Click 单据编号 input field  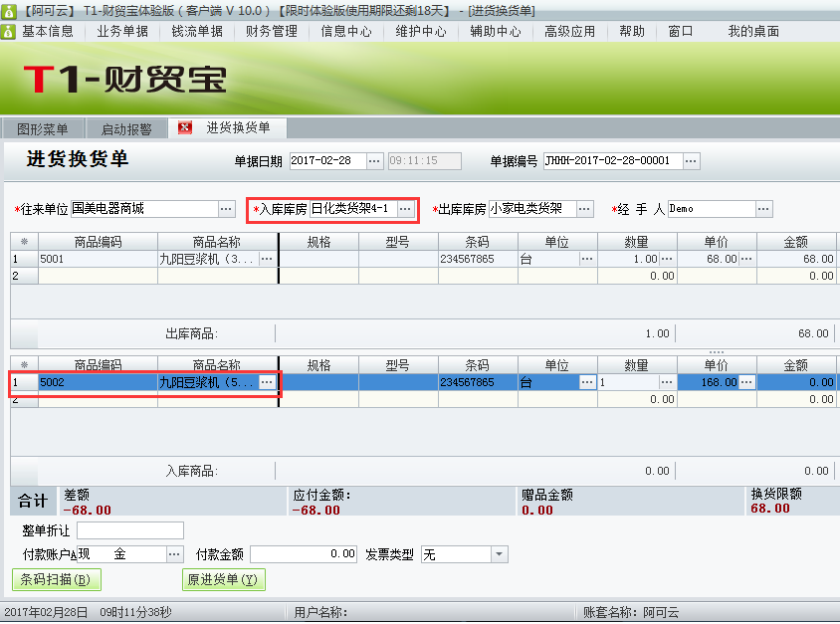click(613, 160)
